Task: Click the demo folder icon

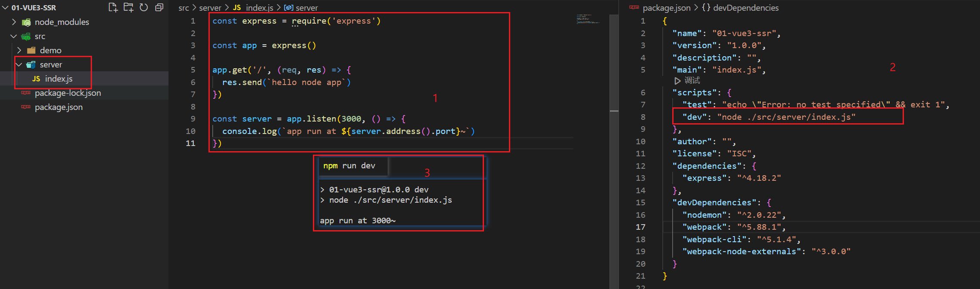Action: click(x=31, y=51)
